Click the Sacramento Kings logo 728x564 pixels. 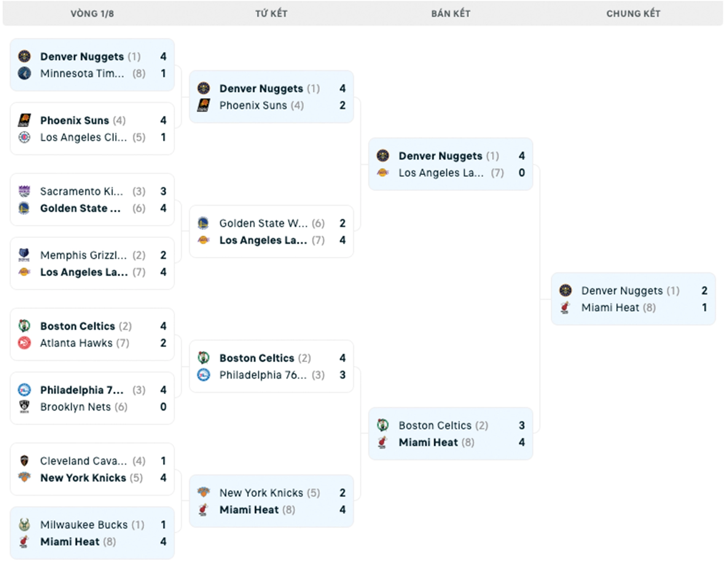pyautogui.click(x=24, y=191)
